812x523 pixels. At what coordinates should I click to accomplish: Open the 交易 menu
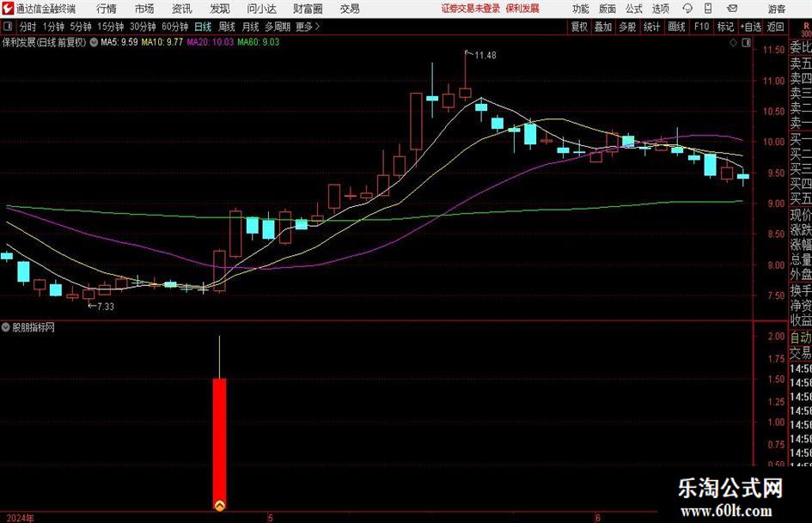(350, 9)
